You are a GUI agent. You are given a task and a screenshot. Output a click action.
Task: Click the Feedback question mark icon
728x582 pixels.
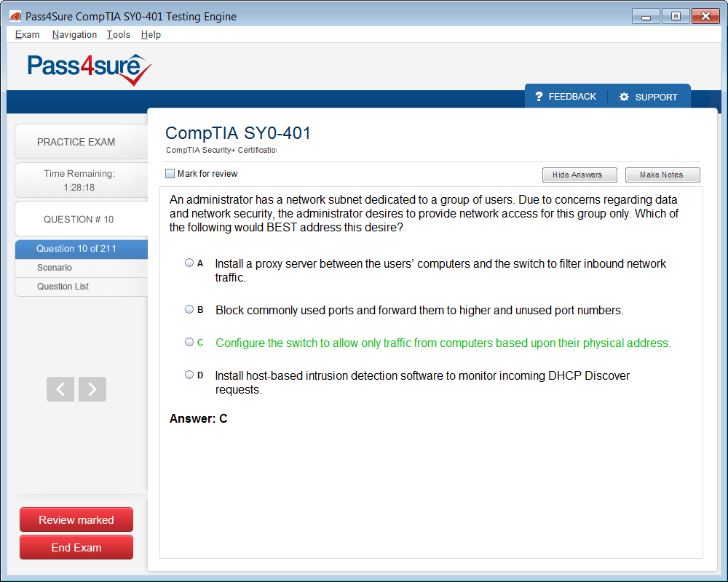tap(539, 96)
